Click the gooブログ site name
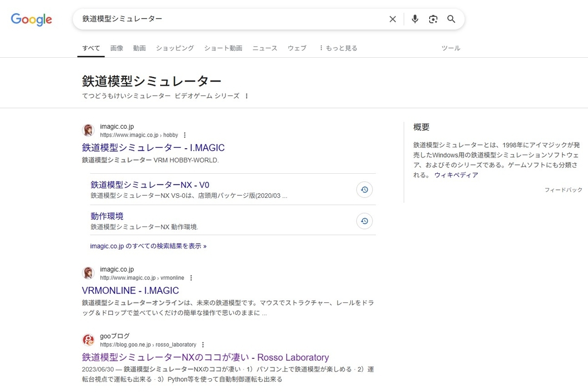The width and height of the screenshot is (588, 392). (x=115, y=336)
